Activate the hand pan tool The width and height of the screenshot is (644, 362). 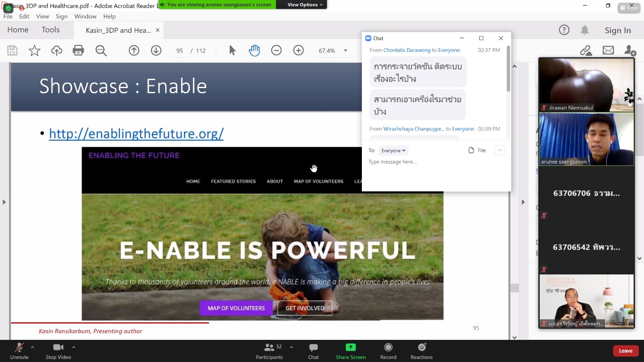[254, 50]
